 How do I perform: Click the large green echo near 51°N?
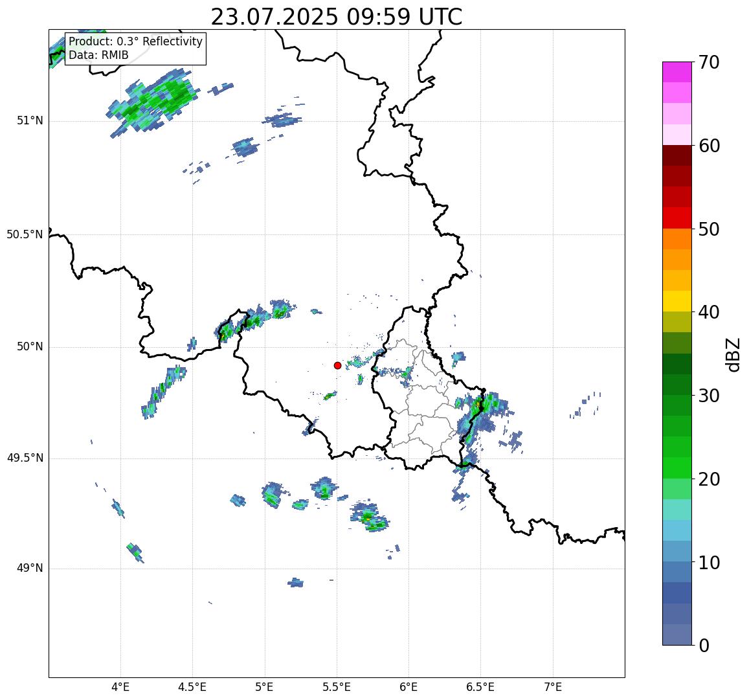[154, 103]
